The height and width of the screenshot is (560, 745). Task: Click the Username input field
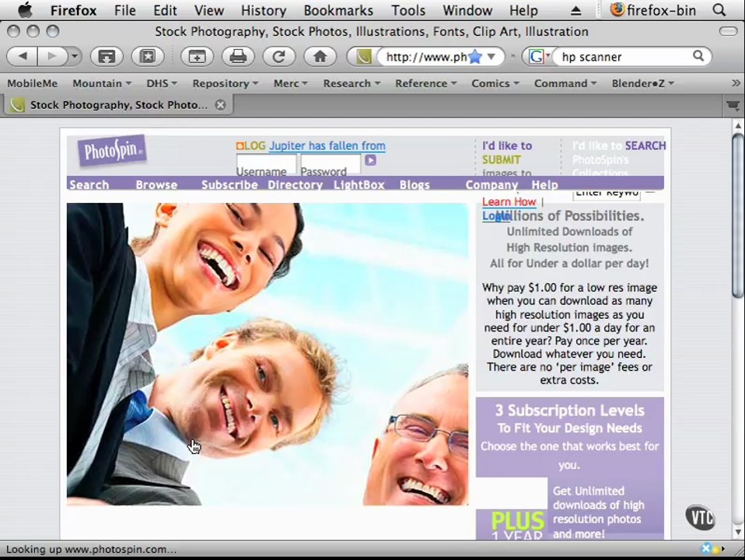coord(267,163)
